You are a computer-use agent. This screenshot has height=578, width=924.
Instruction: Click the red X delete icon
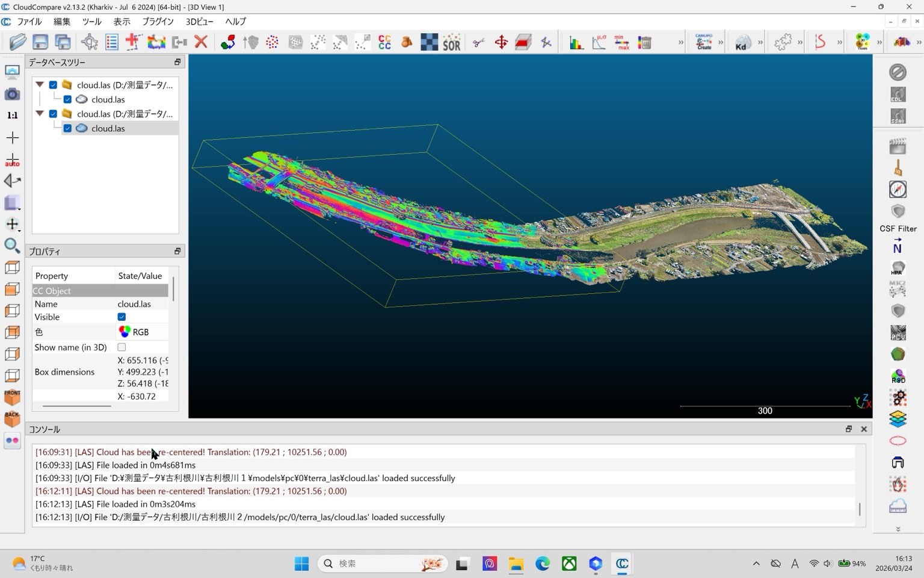coord(201,42)
